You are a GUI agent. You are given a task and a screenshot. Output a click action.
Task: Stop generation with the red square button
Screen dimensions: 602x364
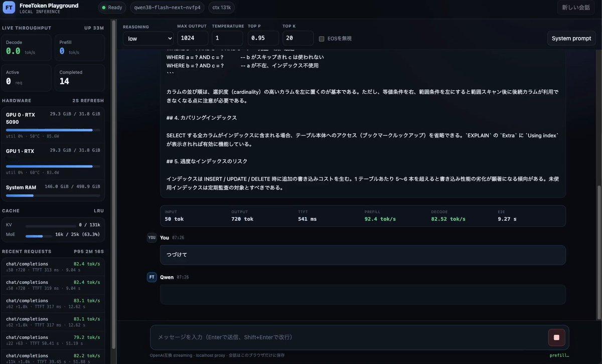[556, 337]
